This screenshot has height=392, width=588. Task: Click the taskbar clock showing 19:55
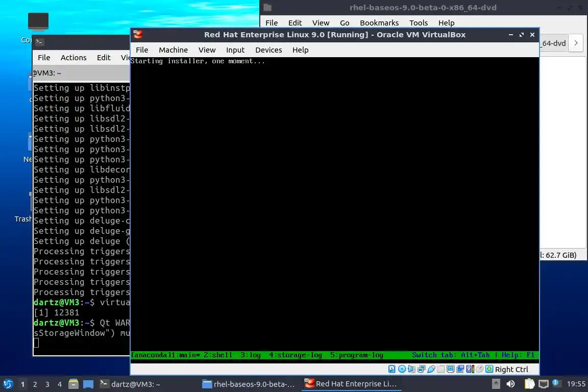tap(576, 384)
